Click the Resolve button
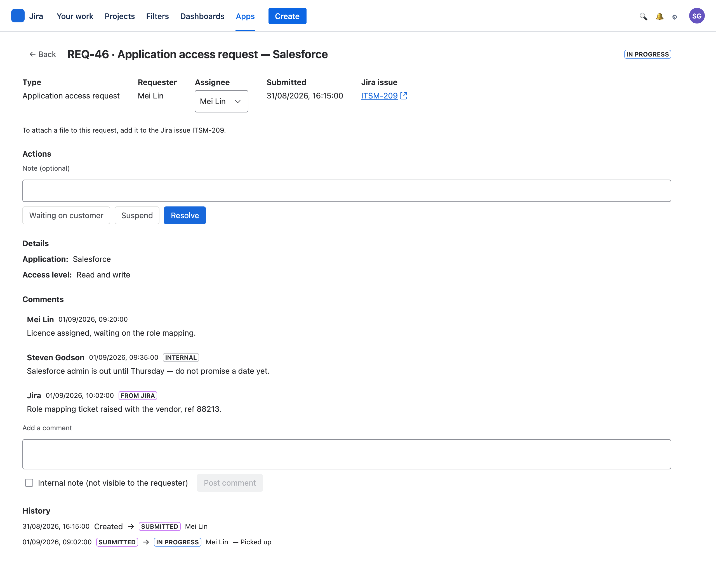 185,215
